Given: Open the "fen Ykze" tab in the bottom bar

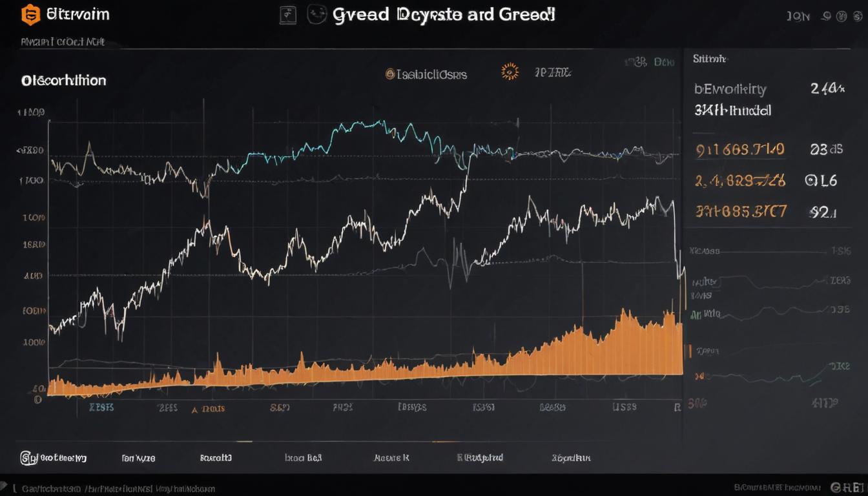Looking at the screenshot, I should coord(138,458).
